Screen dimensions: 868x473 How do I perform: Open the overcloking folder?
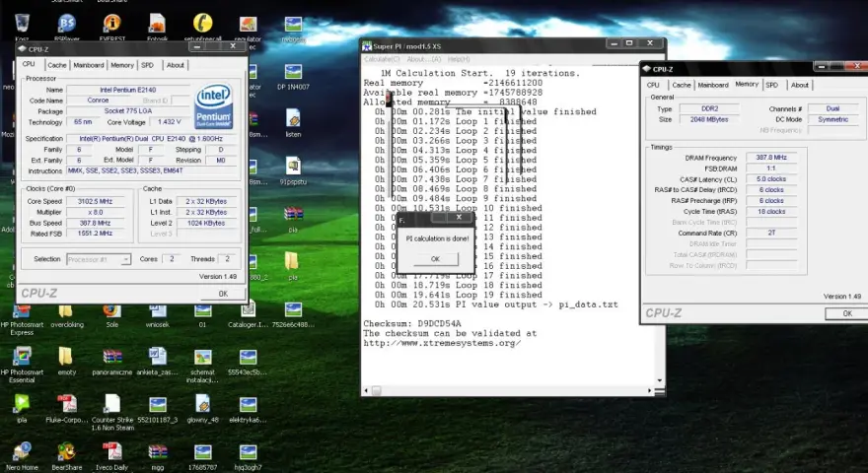point(67,316)
